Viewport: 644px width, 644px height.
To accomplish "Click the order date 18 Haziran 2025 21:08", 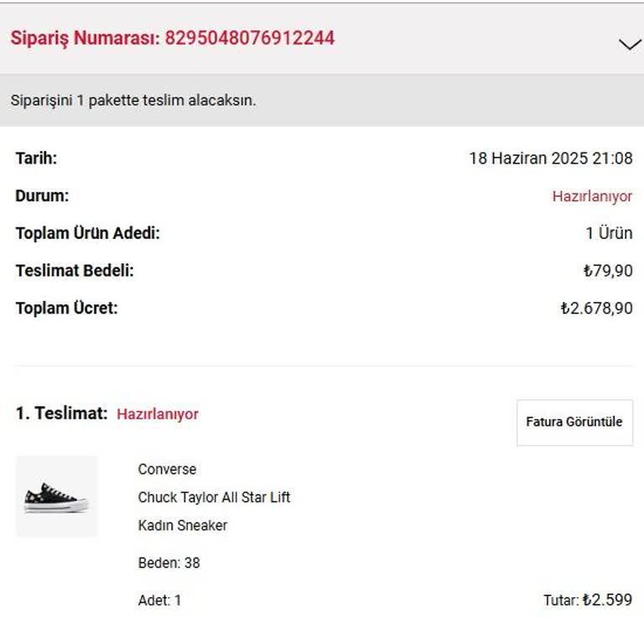I will point(550,158).
